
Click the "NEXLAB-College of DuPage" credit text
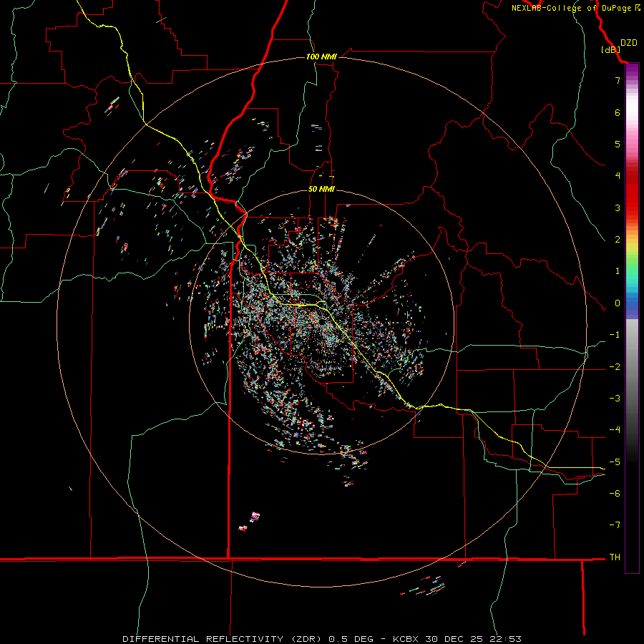pos(571,8)
